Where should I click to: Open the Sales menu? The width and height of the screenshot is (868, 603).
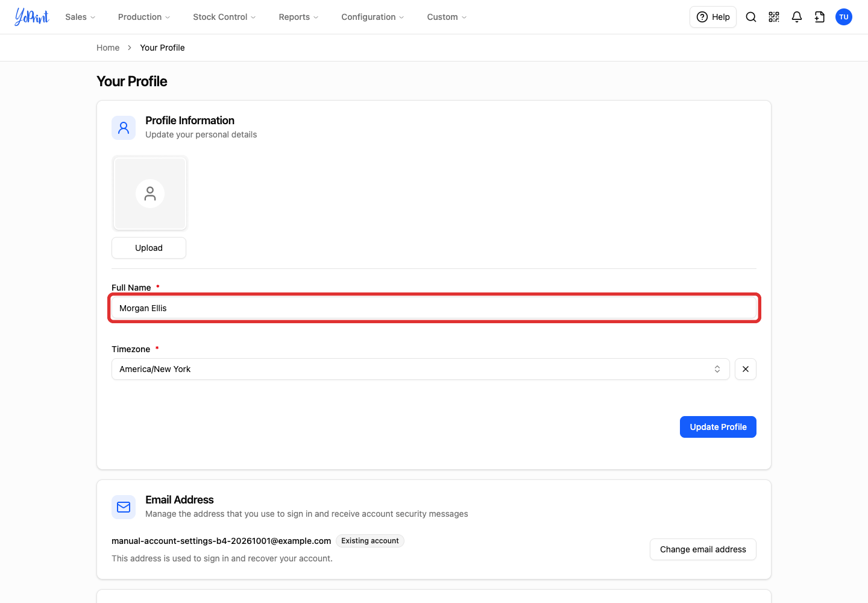(80, 17)
